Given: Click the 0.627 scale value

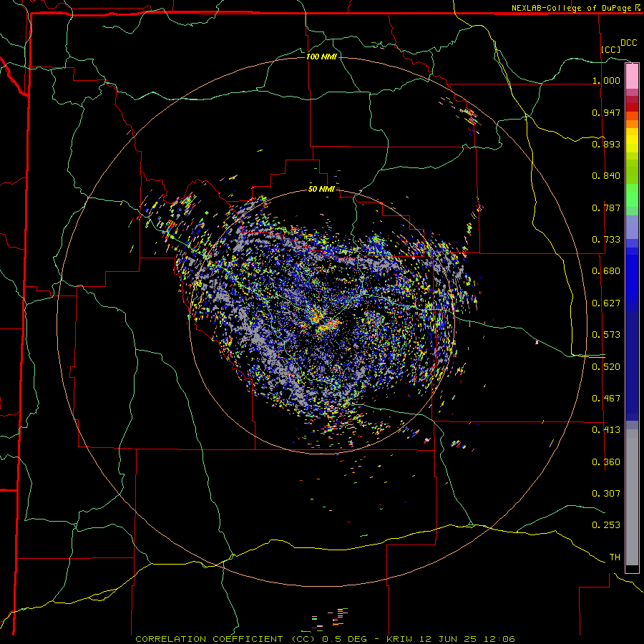Looking at the screenshot, I should (x=606, y=303).
